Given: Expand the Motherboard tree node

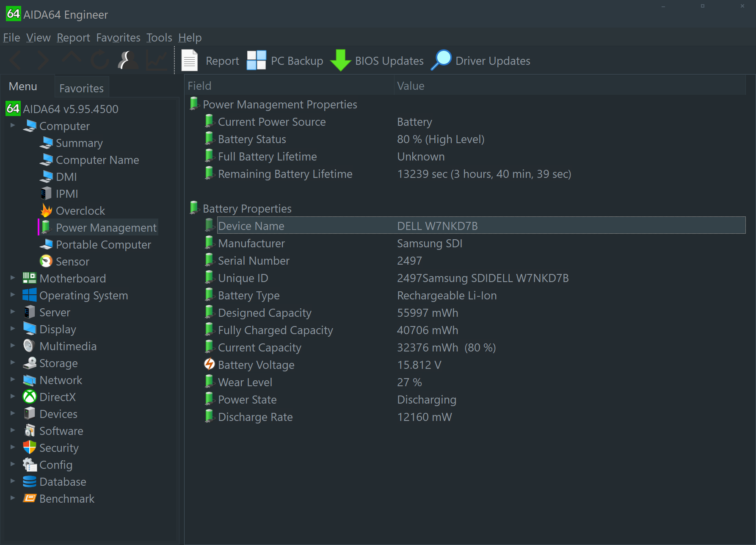Looking at the screenshot, I should click(x=13, y=278).
